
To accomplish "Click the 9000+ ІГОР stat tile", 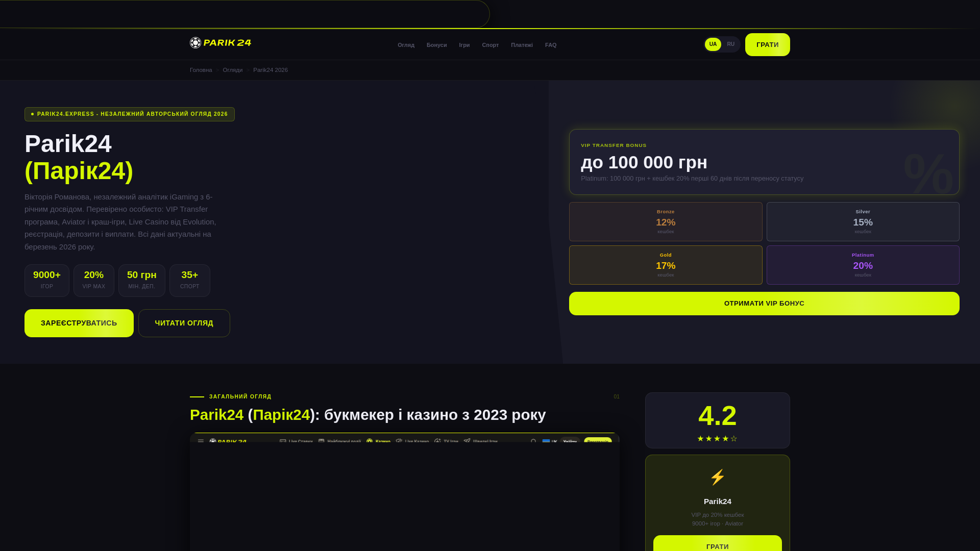I will 47,281.
